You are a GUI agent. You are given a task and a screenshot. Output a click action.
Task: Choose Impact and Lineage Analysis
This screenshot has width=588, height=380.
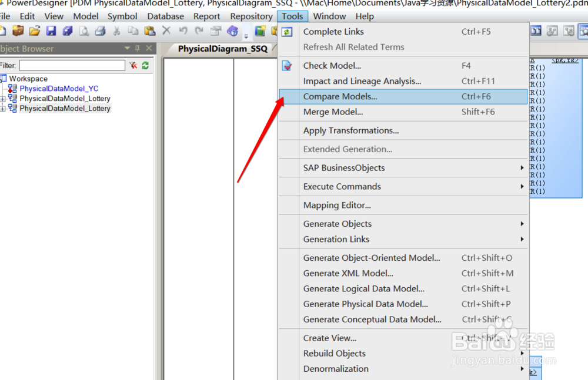403,81
